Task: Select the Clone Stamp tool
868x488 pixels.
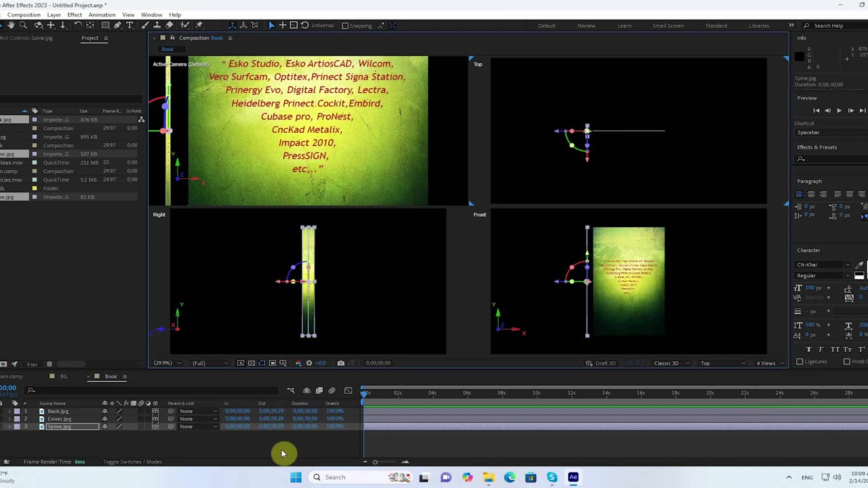Action: click(157, 25)
